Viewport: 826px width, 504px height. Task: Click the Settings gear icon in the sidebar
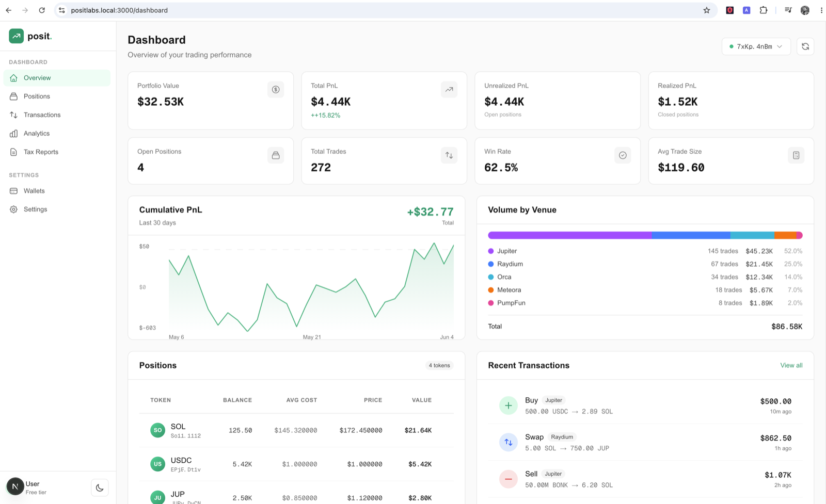pyautogui.click(x=13, y=209)
